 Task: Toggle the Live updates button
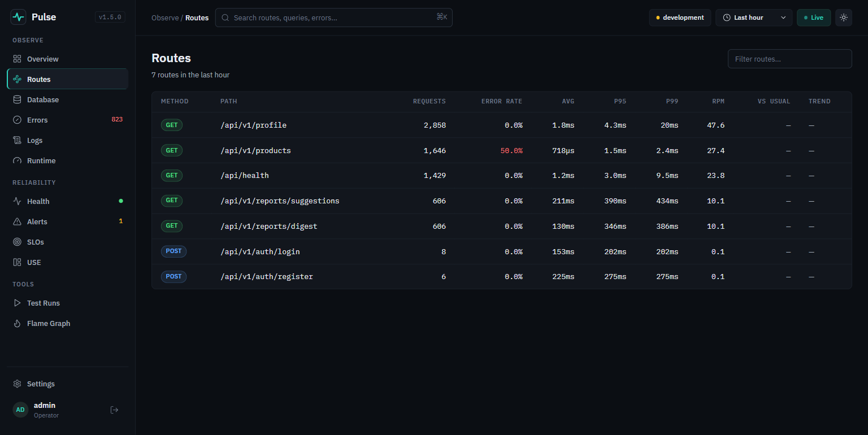click(x=814, y=18)
